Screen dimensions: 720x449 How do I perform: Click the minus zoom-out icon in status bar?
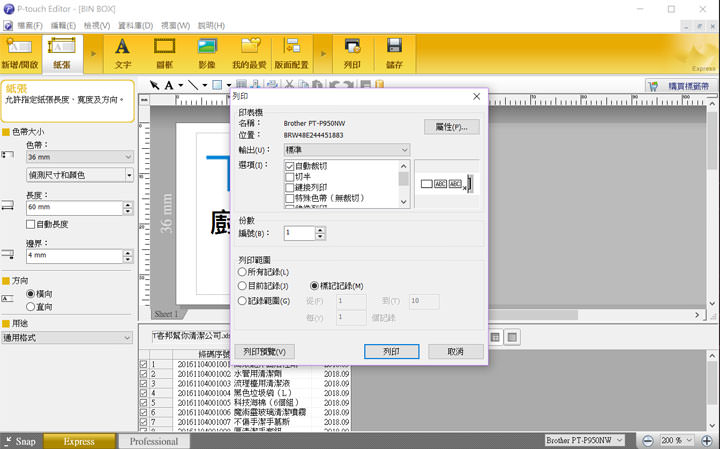647,441
